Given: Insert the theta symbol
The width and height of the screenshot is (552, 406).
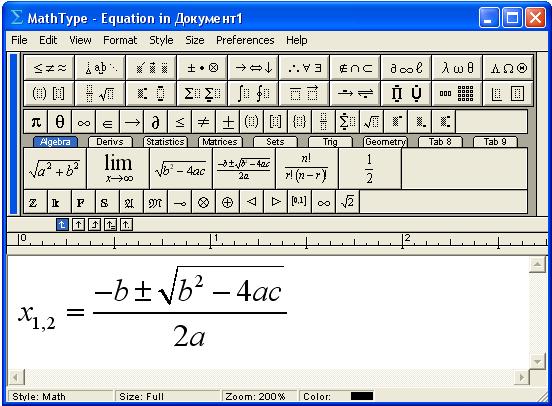Looking at the screenshot, I should [60, 122].
